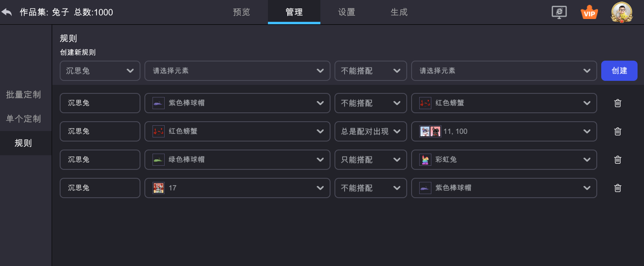Delete the 紫色棒球帽 vs 红色螃蟹 rule
The height and width of the screenshot is (266, 644).
pyautogui.click(x=617, y=103)
